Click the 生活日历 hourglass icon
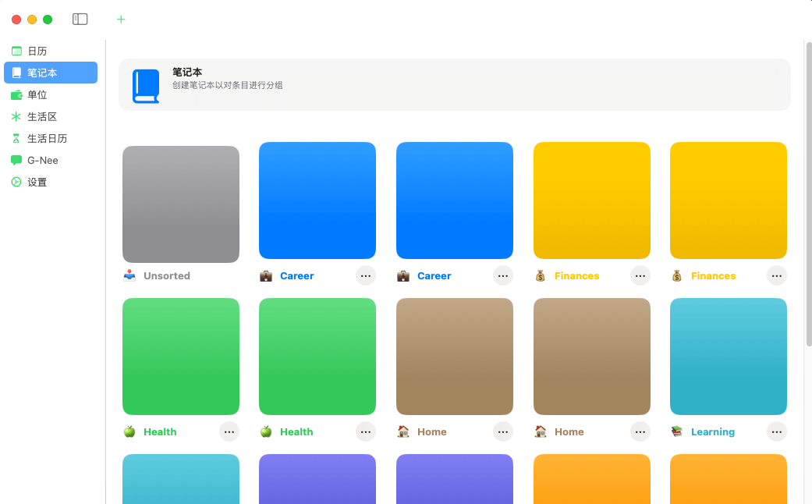The image size is (812, 504). pyautogui.click(x=16, y=138)
